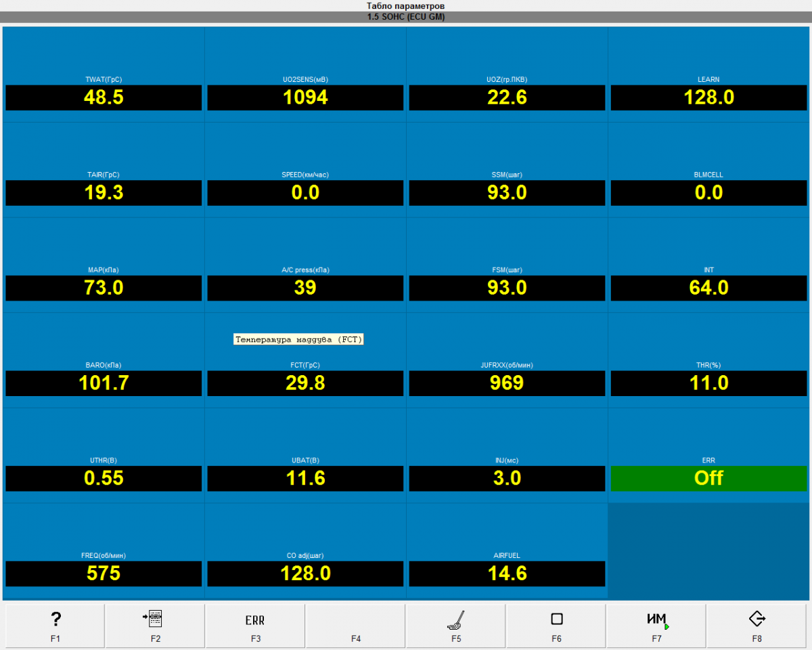Select the TWAT coolant temperature value 48.5
812x650 pixels.
[x=104, y=97]
